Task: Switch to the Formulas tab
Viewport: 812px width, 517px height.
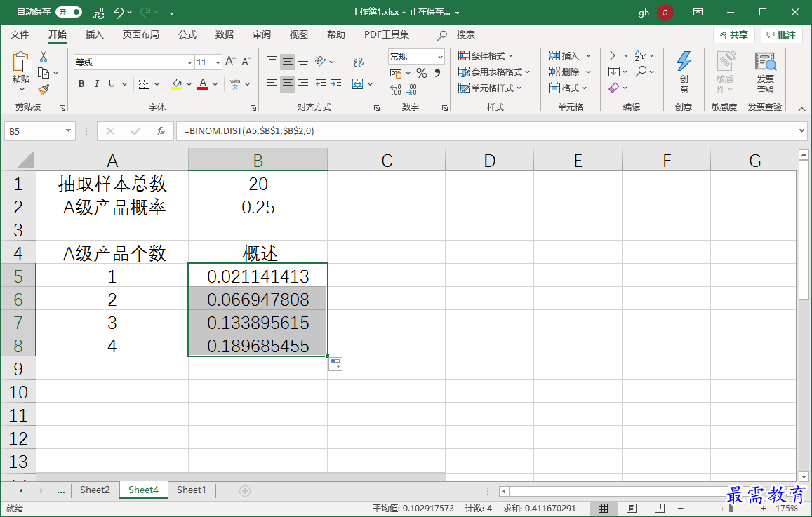Action: [187, 34]
